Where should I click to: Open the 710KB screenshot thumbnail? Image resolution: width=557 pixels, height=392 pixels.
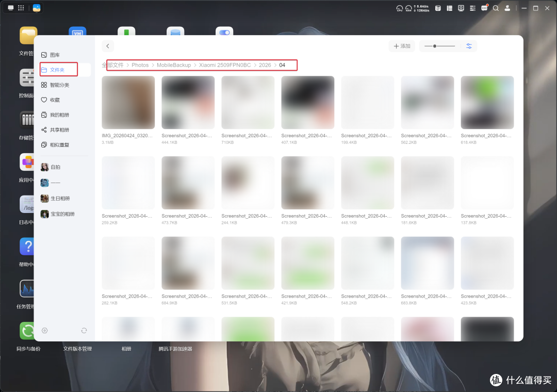[248, 102]
